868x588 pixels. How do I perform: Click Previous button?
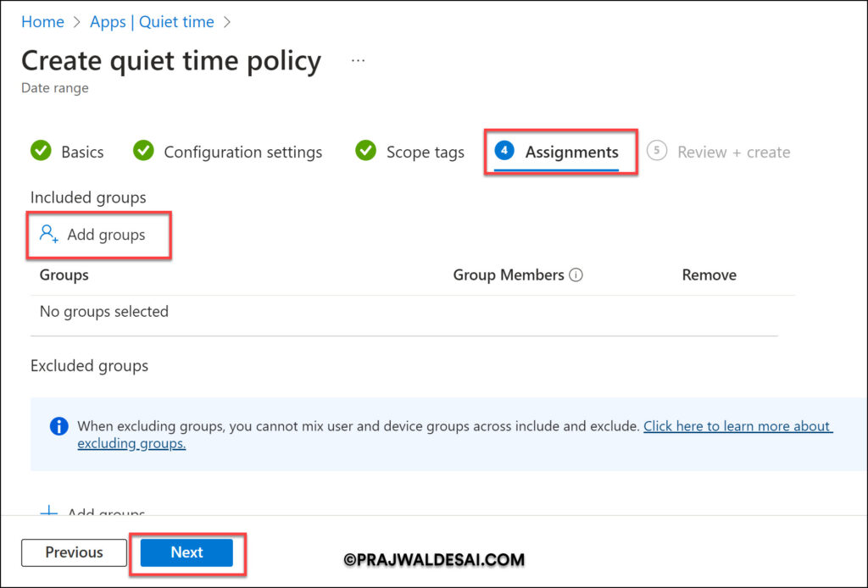(75, 552)
